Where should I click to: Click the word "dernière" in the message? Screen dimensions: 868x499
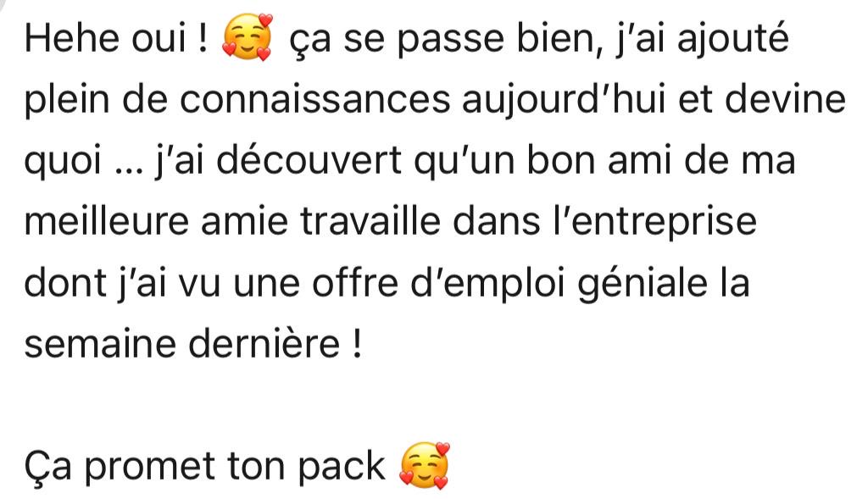point(264,343)
